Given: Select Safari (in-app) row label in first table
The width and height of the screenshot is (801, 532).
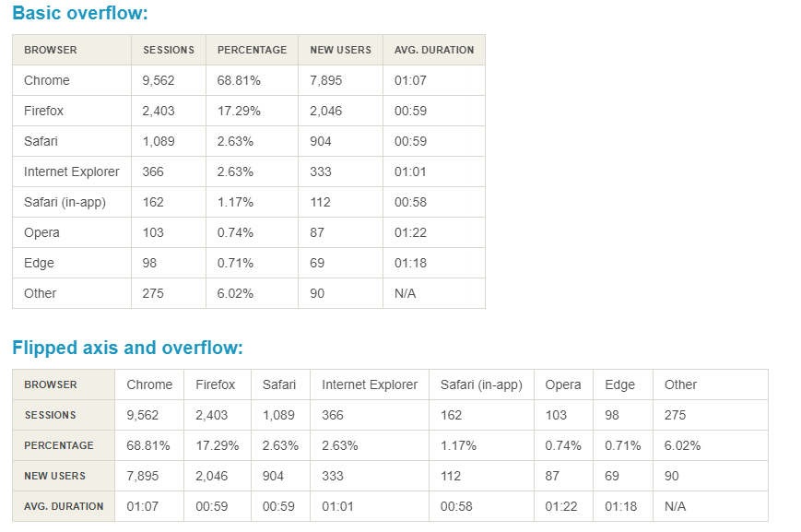Looking at the screenshot, I should click(65, 202).
